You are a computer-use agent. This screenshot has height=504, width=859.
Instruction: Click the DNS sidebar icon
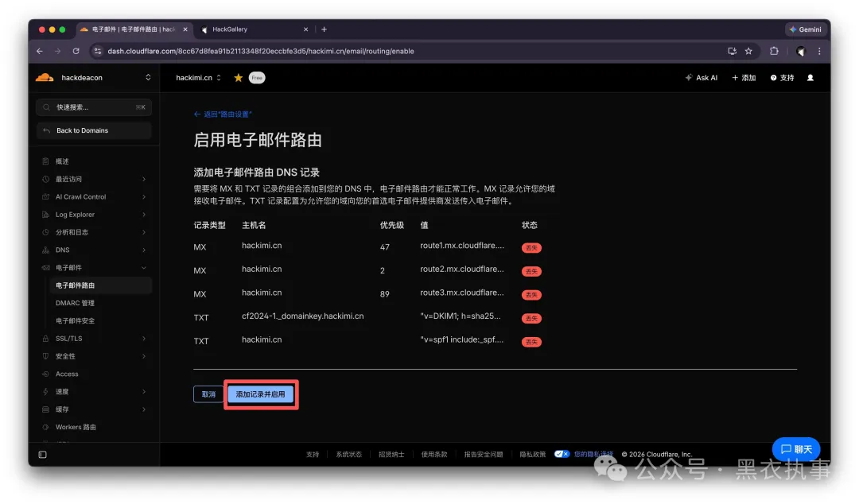coord(45,250)
